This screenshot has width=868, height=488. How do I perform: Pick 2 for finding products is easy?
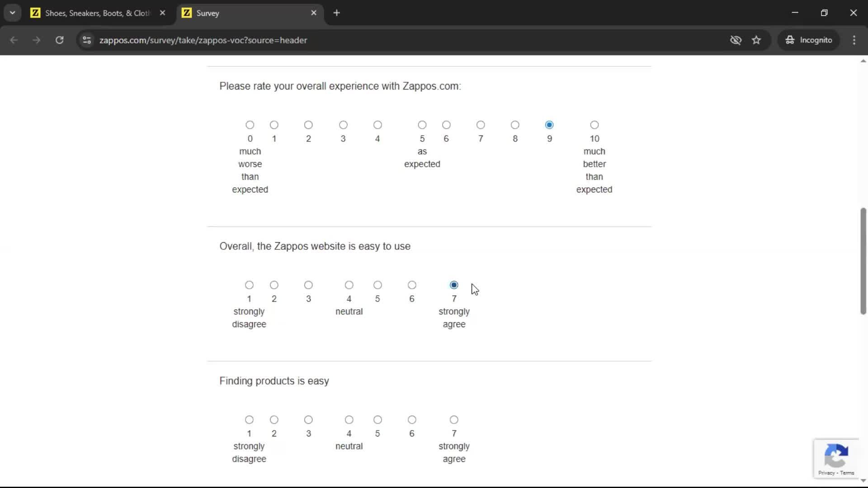pos(274,419)
